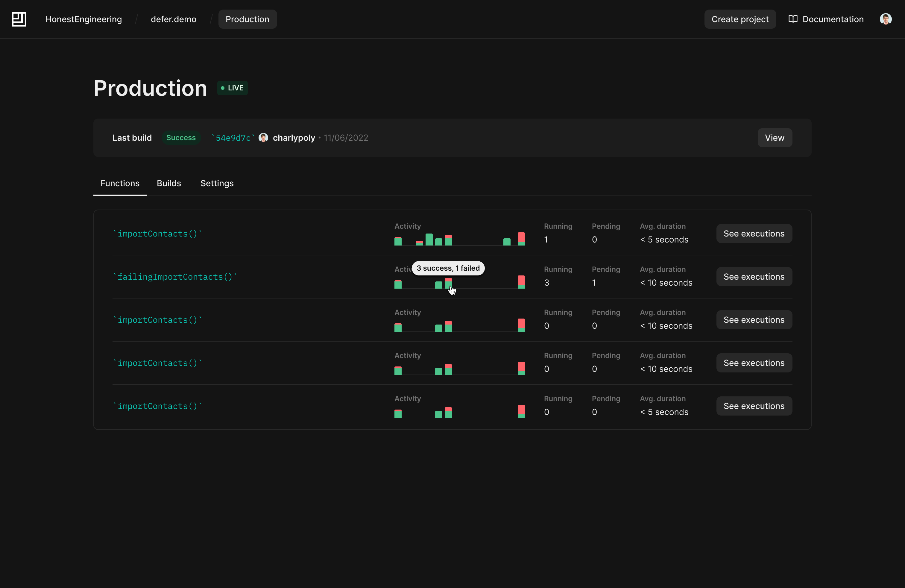Click the '3 success, 1 failed' tooltip

(x=448, y=268)
